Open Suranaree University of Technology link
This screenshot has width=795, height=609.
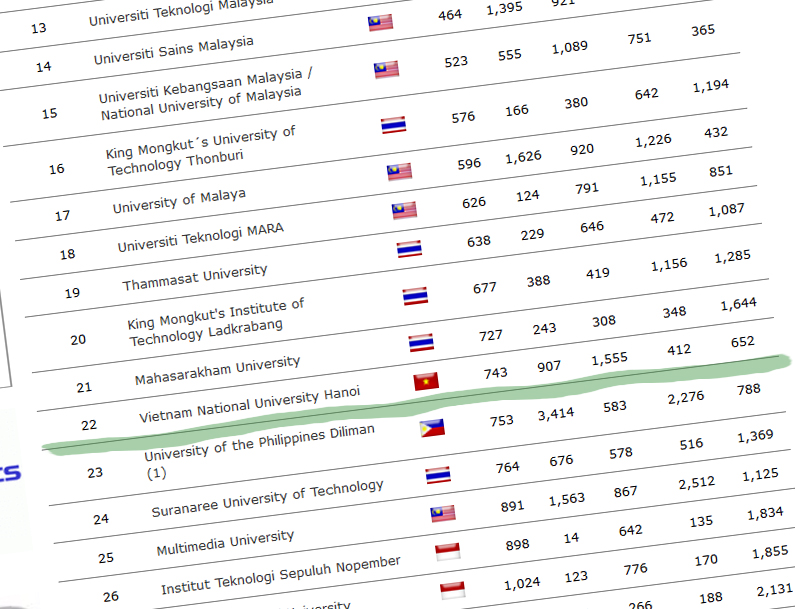click(267, 498)
